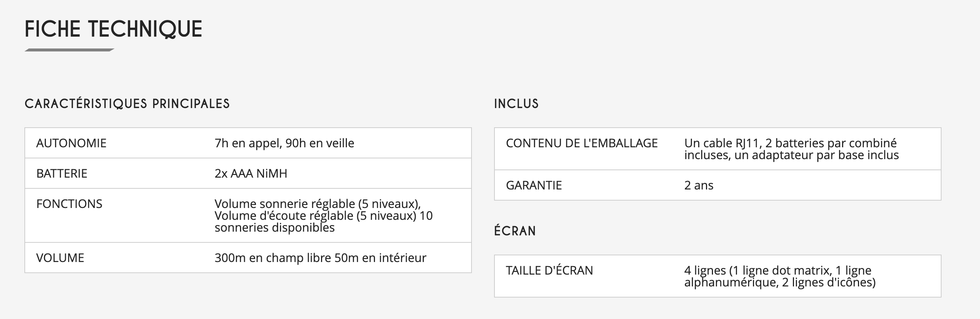Click the VOLUME row label
The height and width of the screenshot is (319, 980).
(60, 258)
